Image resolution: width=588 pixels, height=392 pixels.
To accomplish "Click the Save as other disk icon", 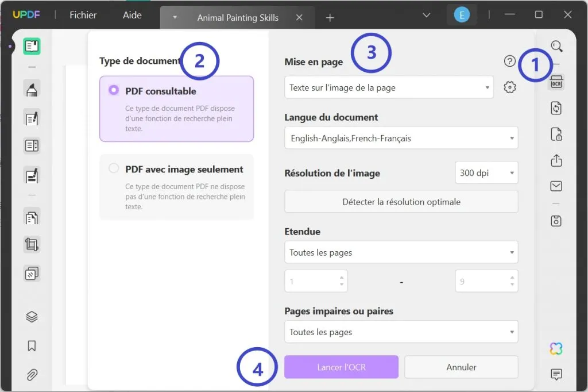I will point(556,221).
